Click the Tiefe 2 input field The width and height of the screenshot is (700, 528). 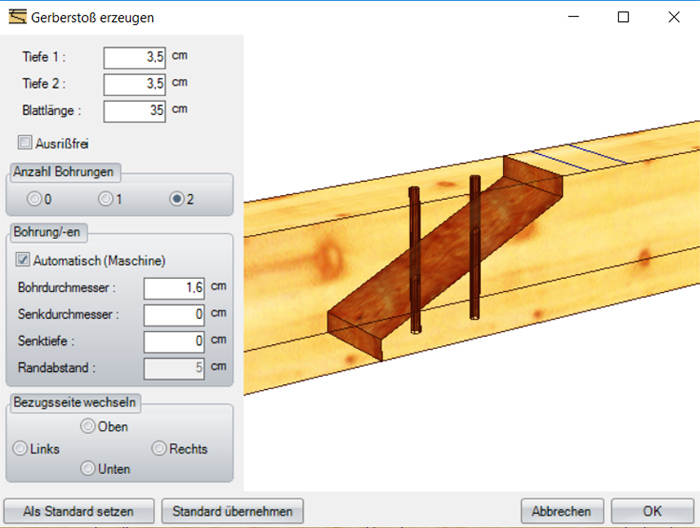pyautogui.click(x=135, y=85)
